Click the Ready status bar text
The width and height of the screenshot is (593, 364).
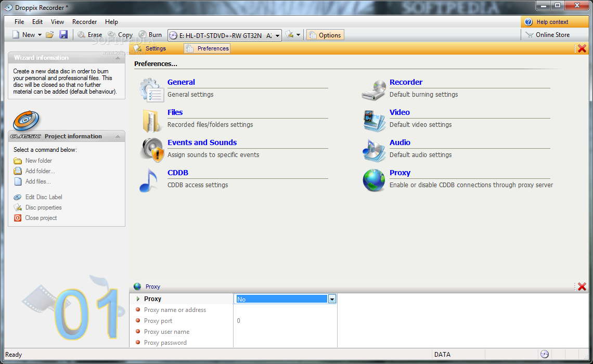click(14, 355)
